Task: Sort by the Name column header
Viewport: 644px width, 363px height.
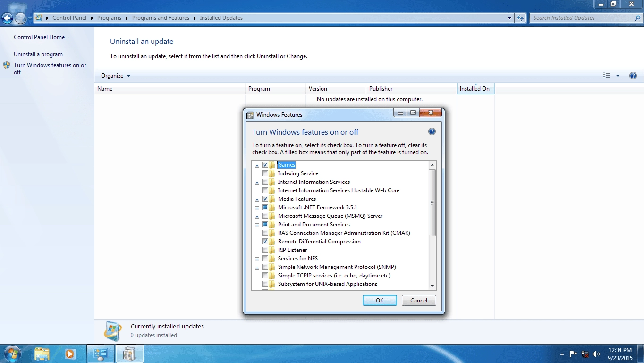Action: 170,88
